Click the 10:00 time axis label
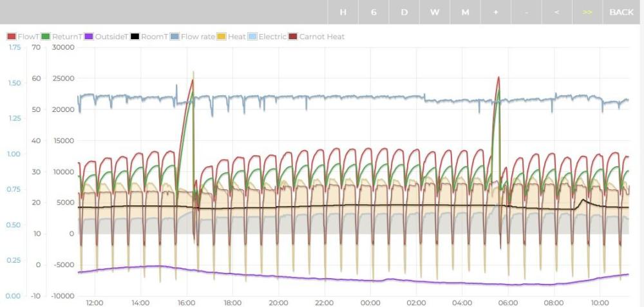Viewport: 644px width, 307px height. click(x=600, y=303)
